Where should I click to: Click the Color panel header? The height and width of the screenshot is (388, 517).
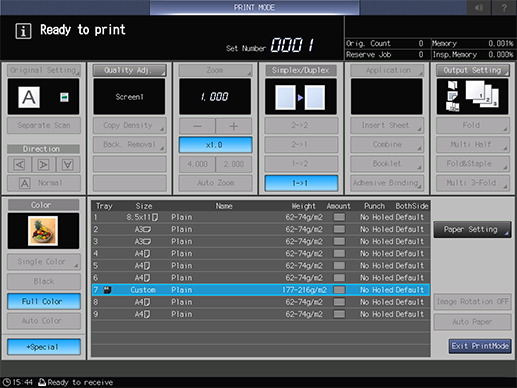point(43,205)
